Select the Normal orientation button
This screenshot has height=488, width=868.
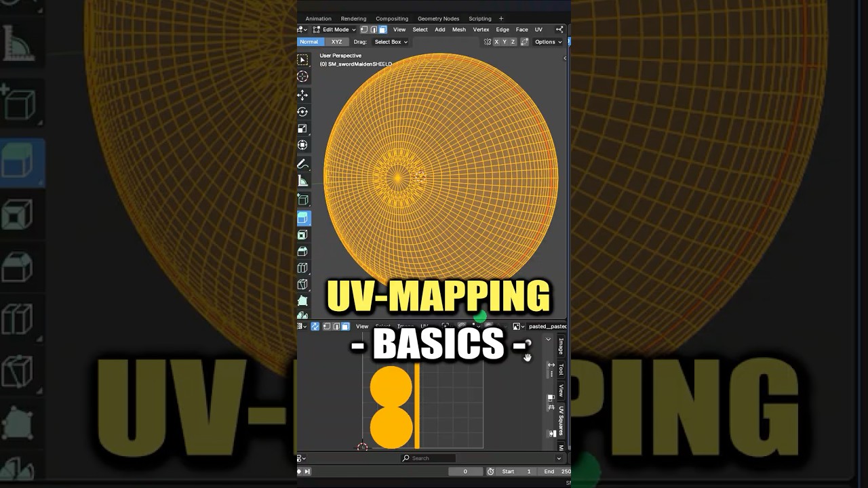pyautogui.click(x=309, y=42)
